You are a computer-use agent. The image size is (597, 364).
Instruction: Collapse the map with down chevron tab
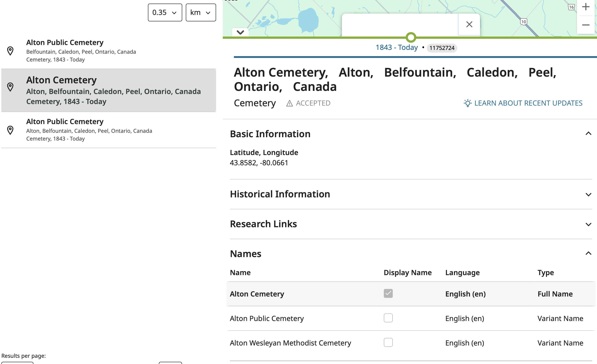click(x=240, y=32)
